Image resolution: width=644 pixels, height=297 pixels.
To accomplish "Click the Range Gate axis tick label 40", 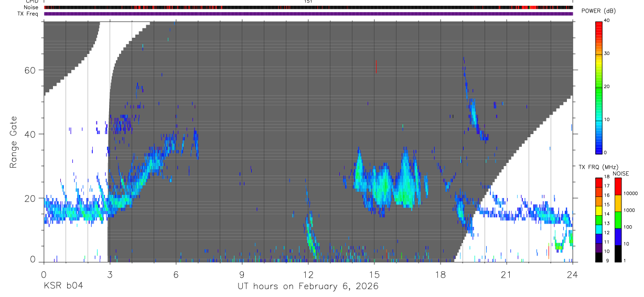I will (29, 134).
